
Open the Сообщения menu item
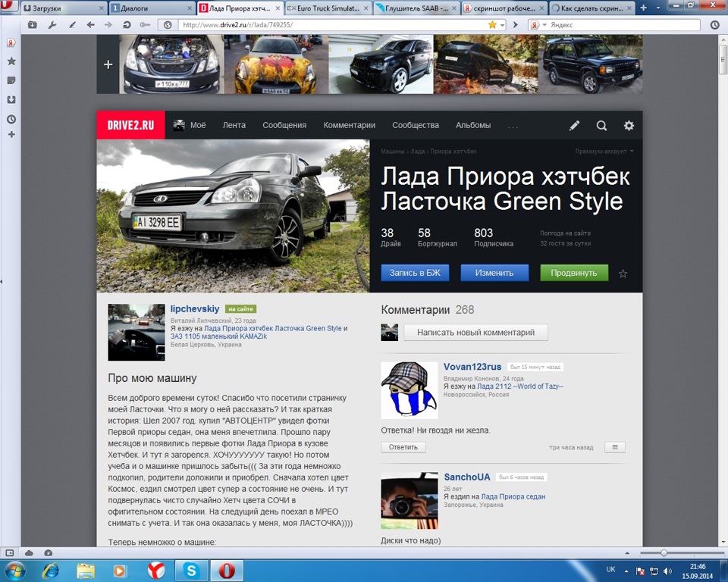(284, 125)
